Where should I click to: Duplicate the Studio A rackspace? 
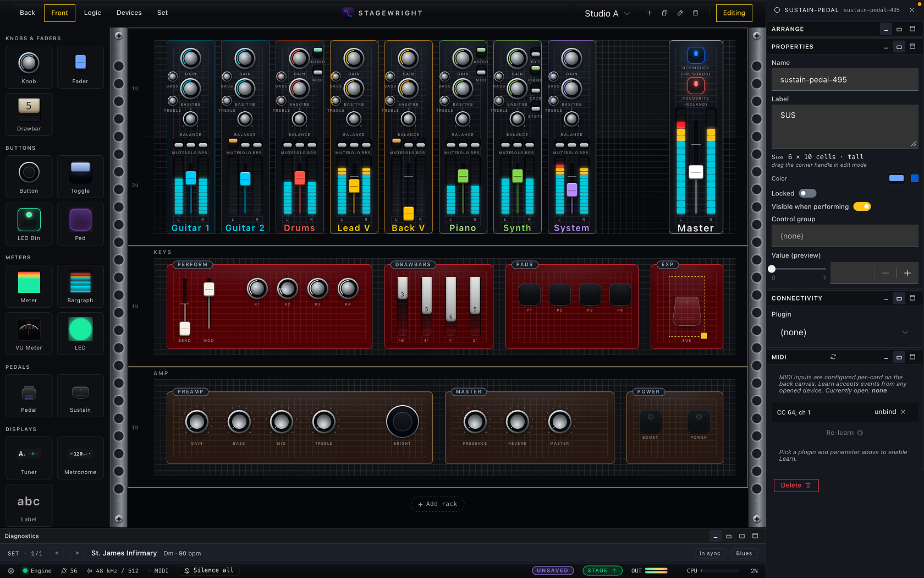point(664,13)
